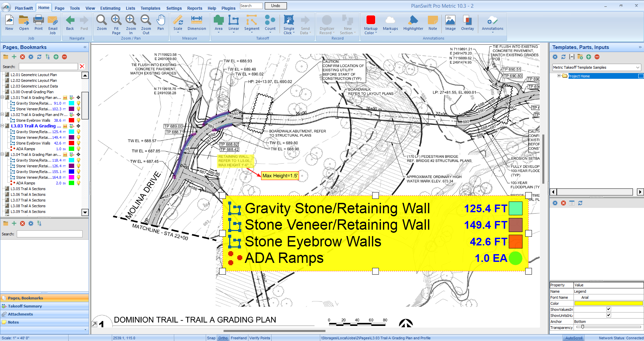Expand the Templates, Parts, Inputs panel chevron

(640, 47)
